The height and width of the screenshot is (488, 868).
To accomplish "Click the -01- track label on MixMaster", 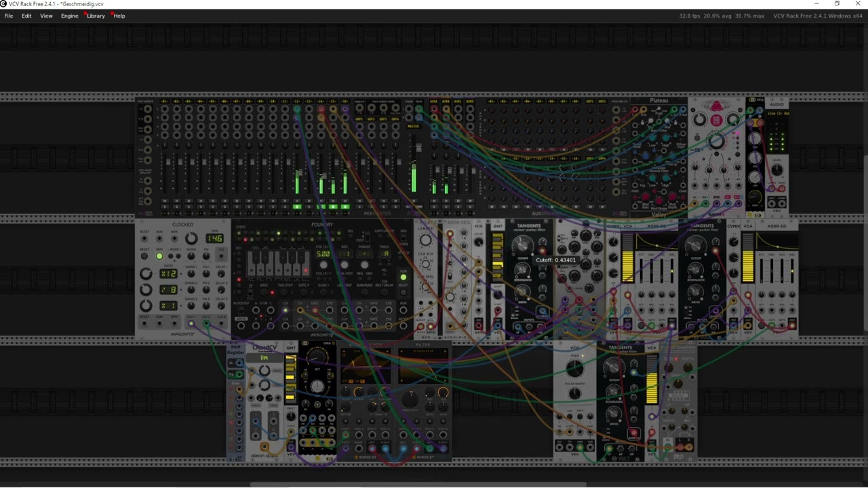I will pos(164,102).
